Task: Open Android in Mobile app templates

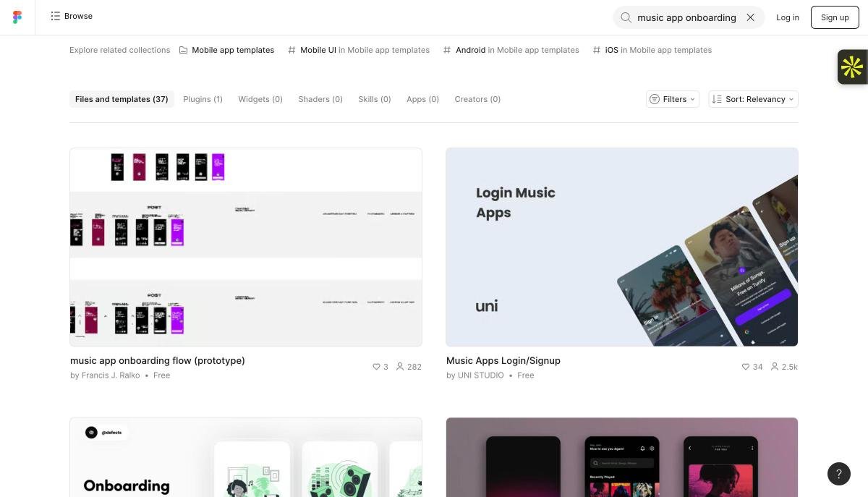Action: click(x=511, y=50)
